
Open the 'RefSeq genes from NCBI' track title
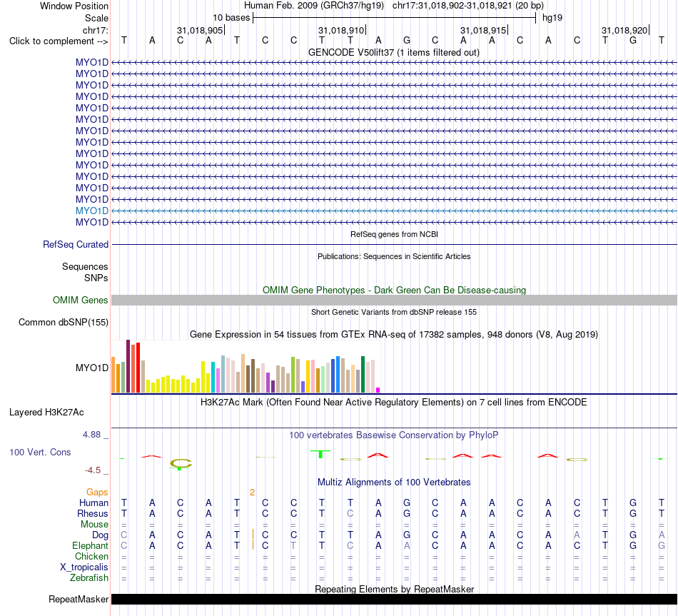[394, 234]
